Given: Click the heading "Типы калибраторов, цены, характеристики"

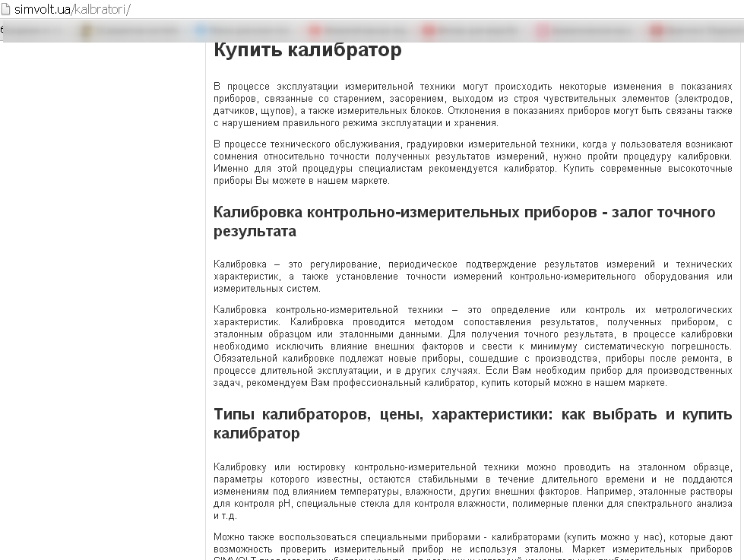Looking at the screenshot, I should pos(473,423).
